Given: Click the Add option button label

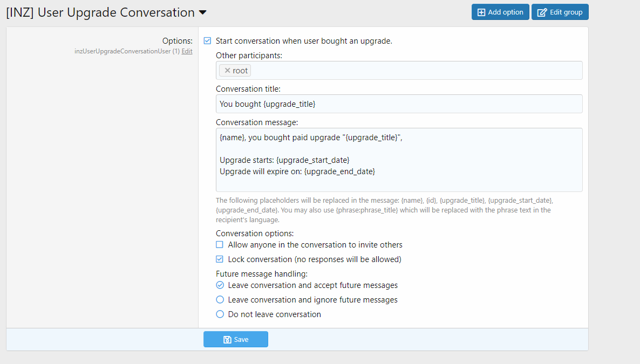Looking at the screenshot, I should point(506,12).
